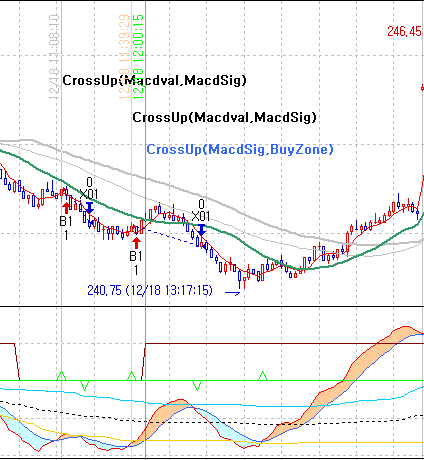
Task: Select the orange 11:39:29 vertical time label
Action: (x=124, y=57)
